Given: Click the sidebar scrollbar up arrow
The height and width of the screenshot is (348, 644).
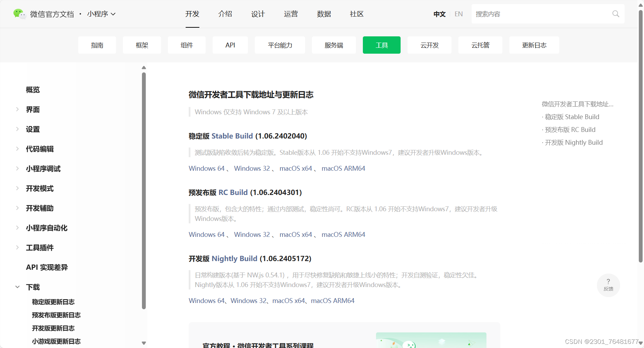Looking at the screenshot, I should tap(144, 68).
